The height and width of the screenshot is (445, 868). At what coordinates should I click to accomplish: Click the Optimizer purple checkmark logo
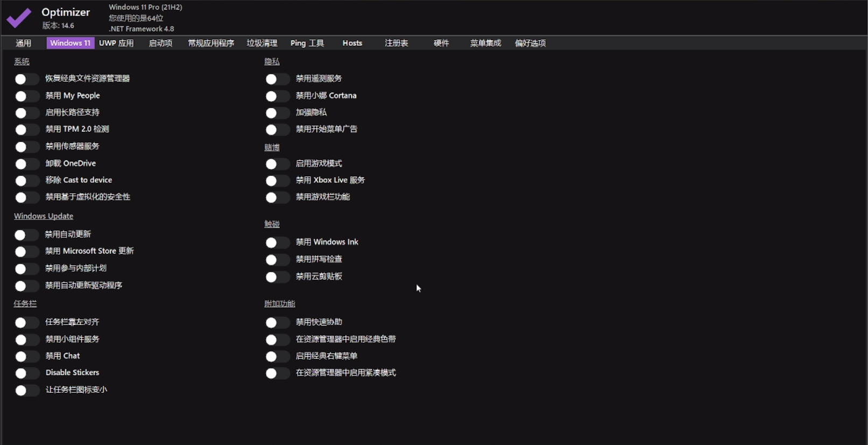pyautogui.click(x=19, y=18)
